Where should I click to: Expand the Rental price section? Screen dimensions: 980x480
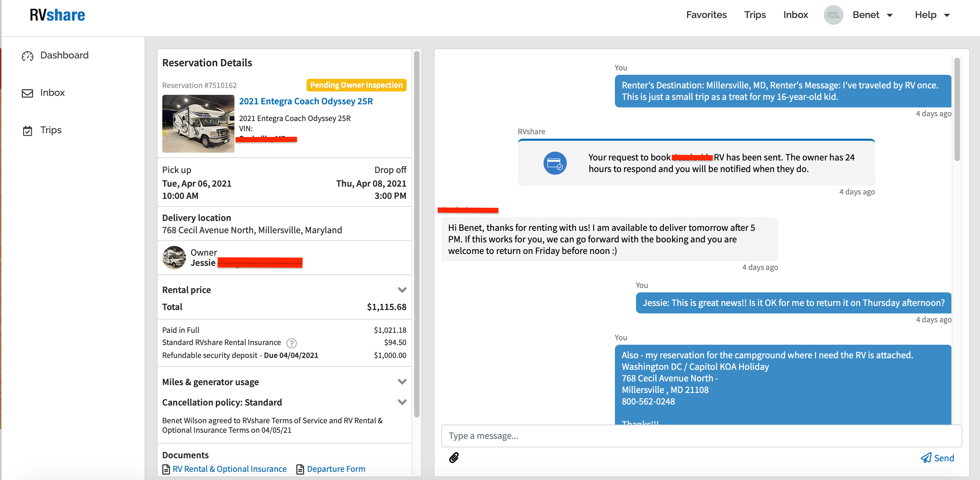[402, 290]
